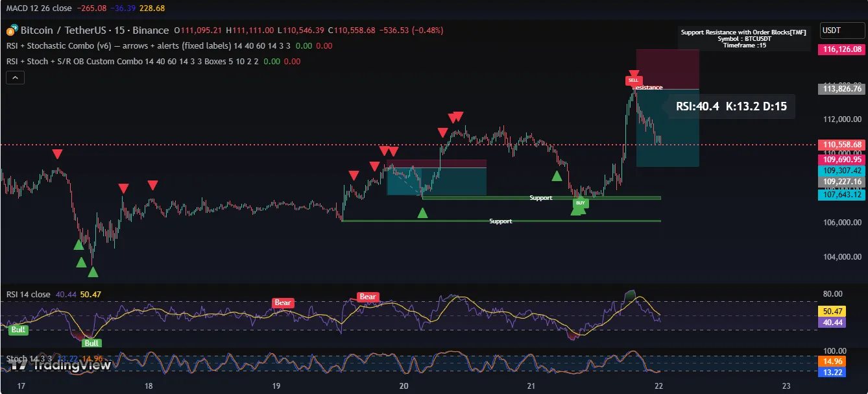
Task: Click the 104,000.00 price scale value
Action: tap(842, 258)
